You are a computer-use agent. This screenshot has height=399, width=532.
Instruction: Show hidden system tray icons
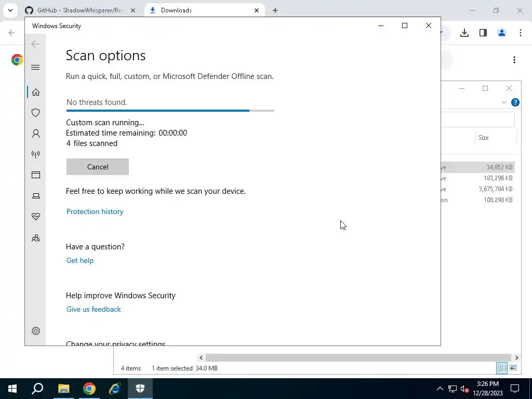point(440,389)
